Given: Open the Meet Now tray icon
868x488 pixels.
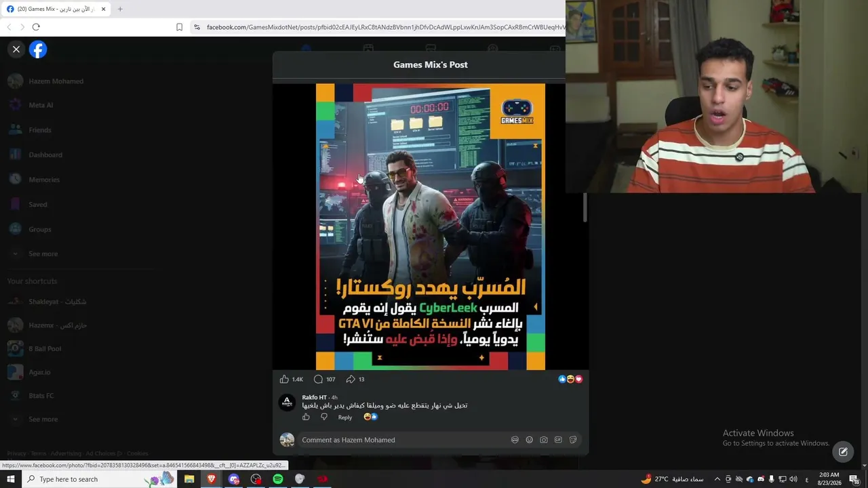Looking at the screenshot, I should (728, 479).
